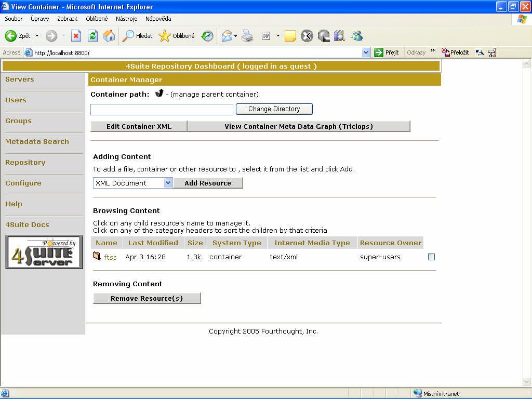
Task: Open Hledat search magnifier
Action: (x=128, y=36)
